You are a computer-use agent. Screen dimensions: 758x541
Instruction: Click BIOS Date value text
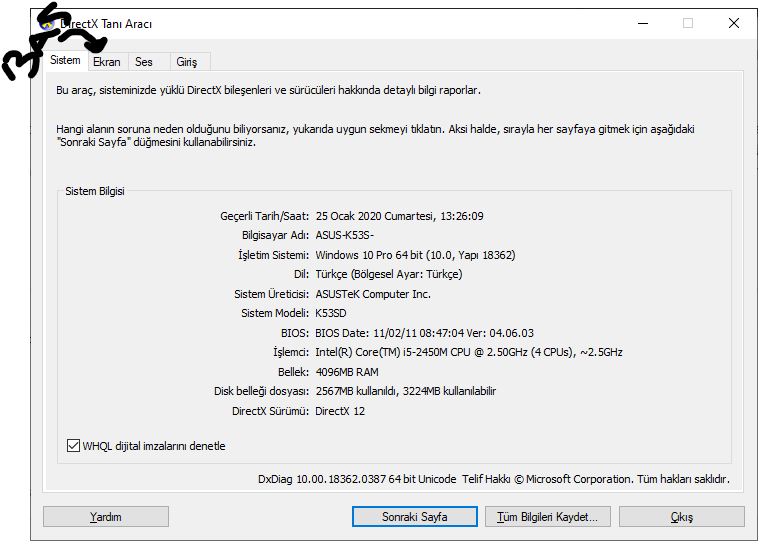[424, 333]
